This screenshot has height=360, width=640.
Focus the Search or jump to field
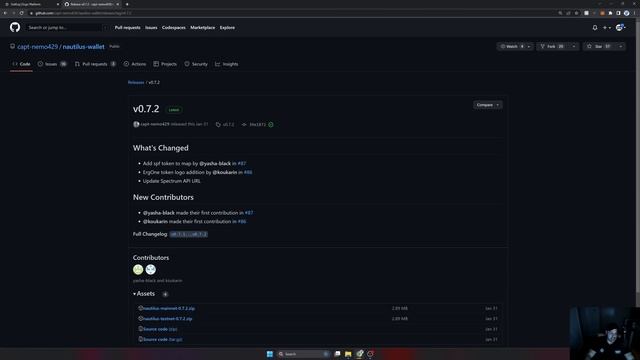pos(64,27)
